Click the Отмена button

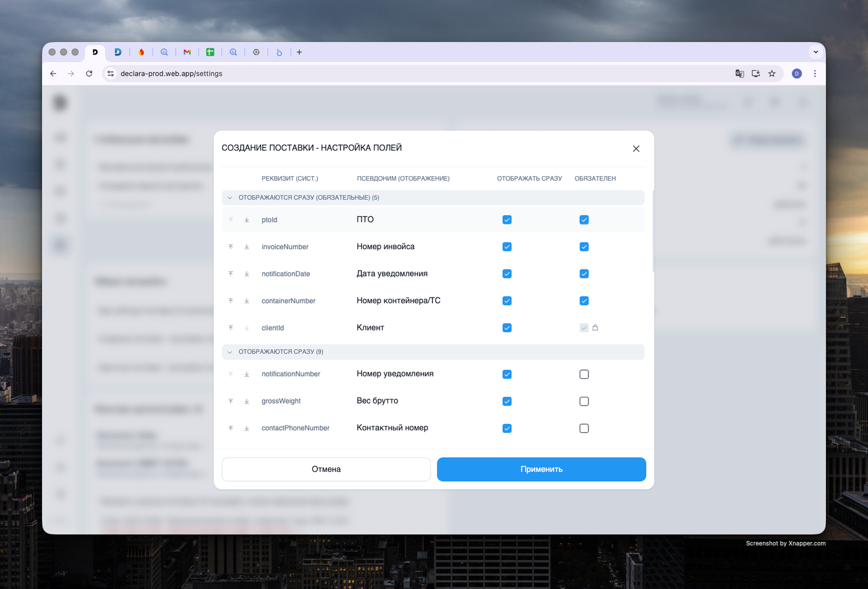coord(326,469)
